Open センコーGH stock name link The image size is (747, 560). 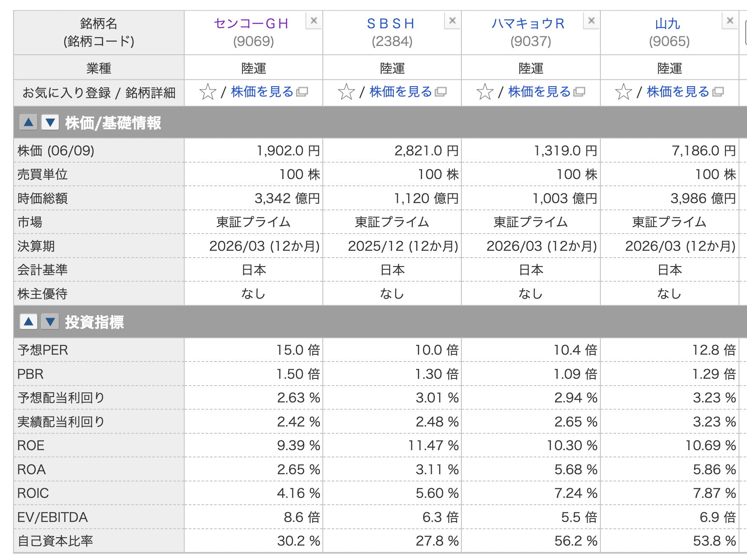click(251, 24)
